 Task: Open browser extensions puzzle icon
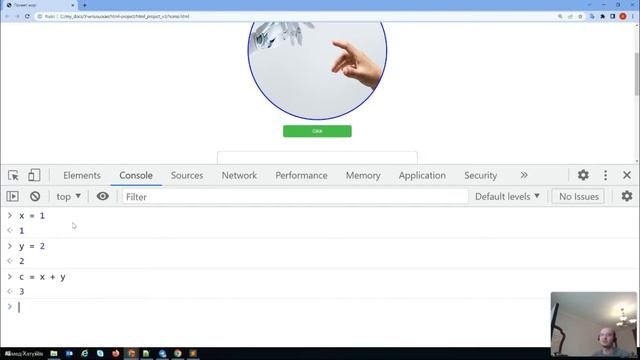602,16
